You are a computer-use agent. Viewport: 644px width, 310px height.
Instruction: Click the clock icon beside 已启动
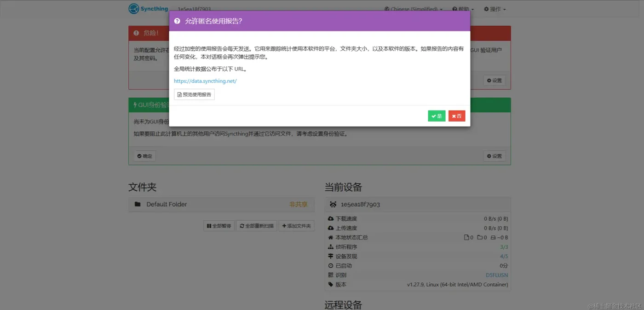[331, 266]
